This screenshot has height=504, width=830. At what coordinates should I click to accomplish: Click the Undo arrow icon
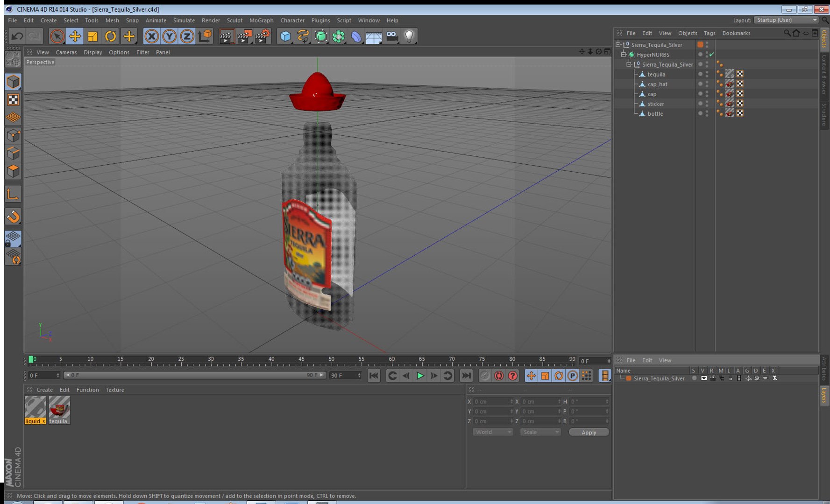point(17,36)
